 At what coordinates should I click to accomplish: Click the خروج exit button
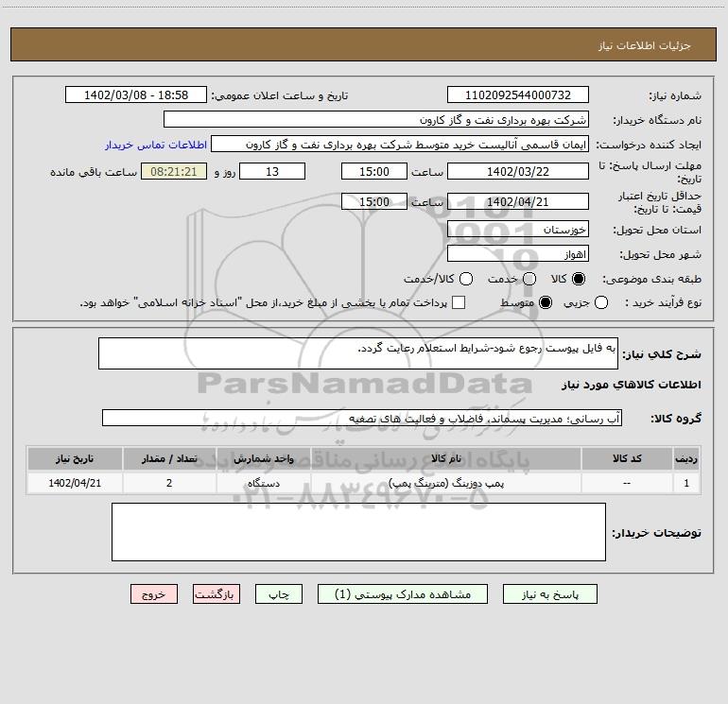pos(154,594)
